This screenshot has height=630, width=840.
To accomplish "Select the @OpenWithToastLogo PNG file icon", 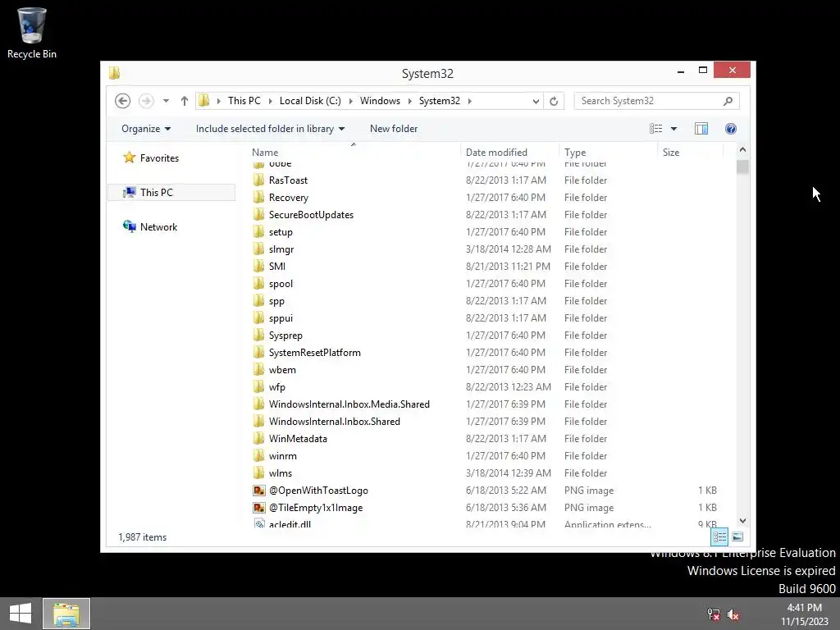I will point(259,491).
